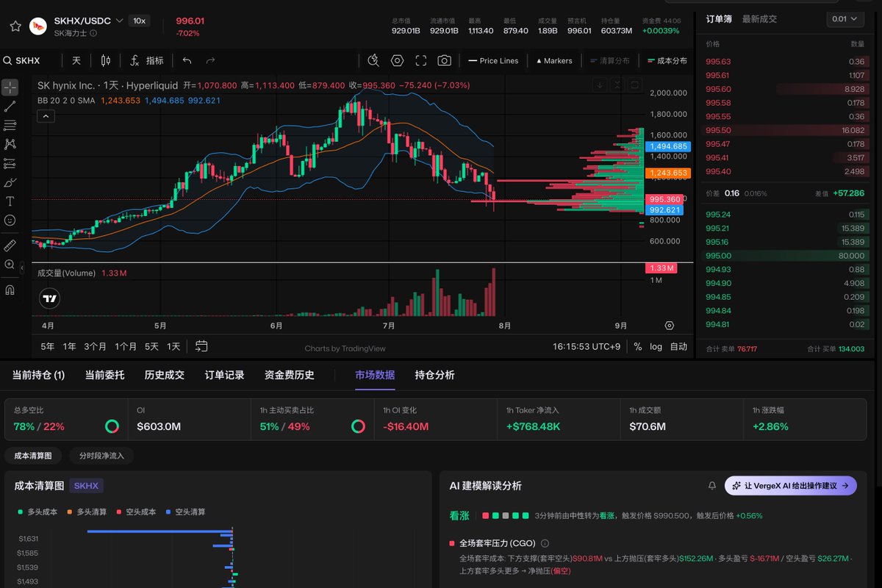The image size is (882, 588).
Task: Collapse the indicator legend chevron
Action: [x=46, y=115]
